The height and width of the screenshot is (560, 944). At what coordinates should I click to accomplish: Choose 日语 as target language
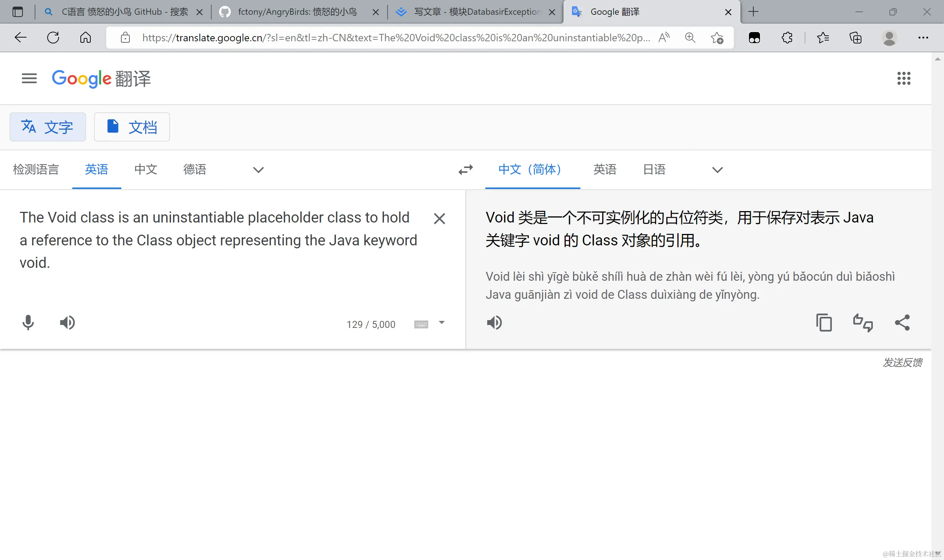(x=654, y=169)
